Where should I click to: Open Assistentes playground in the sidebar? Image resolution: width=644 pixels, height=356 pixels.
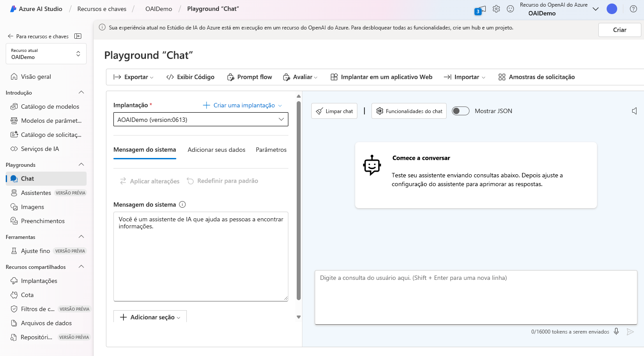[x=46, y=193]
